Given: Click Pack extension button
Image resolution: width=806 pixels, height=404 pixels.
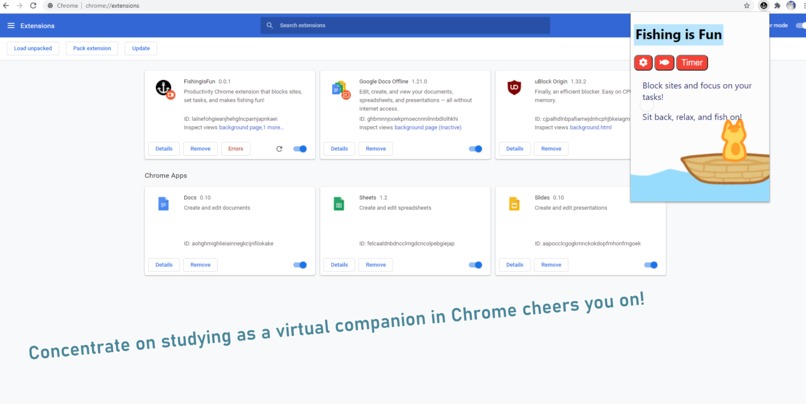Looking at the screenshot, I should 92,48.
